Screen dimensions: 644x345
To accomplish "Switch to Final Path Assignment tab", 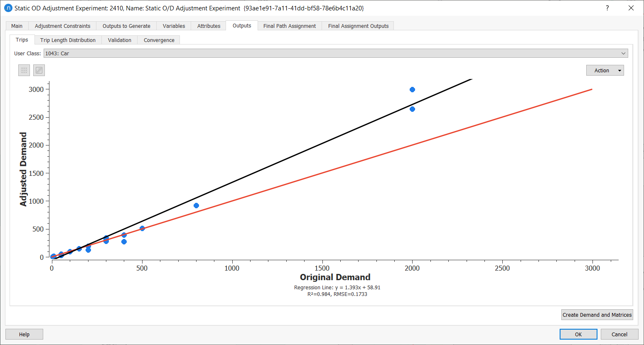I will click(x=290, y=26).
